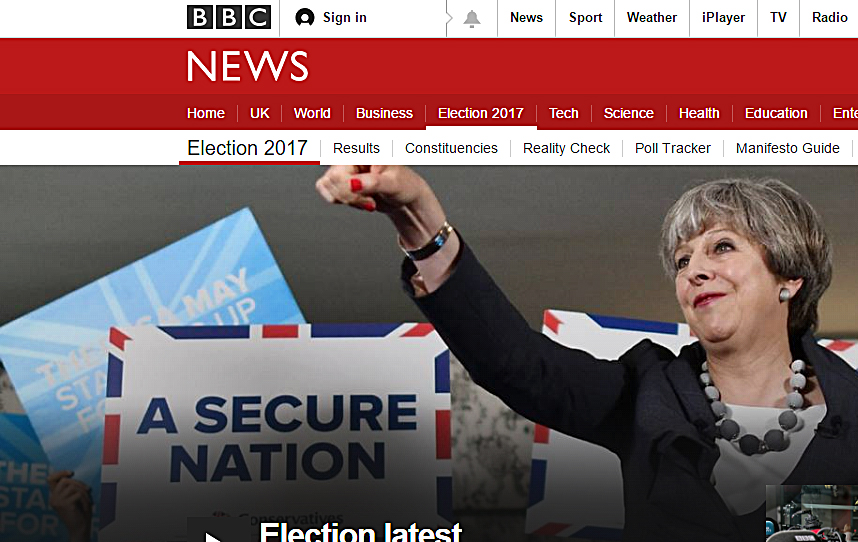This screenshot has height=542, width=858.
Task: Open the Poll Tracker
Action: pos(673,148)
